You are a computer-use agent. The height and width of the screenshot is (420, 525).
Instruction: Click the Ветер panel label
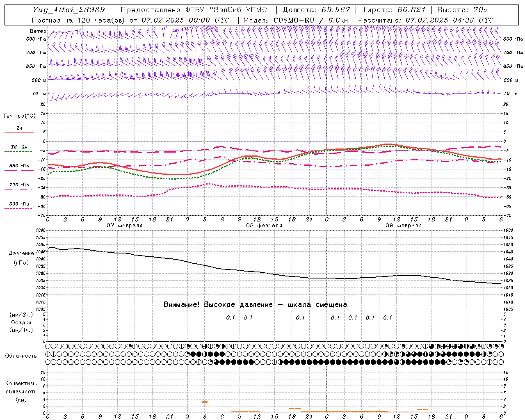[x=38, y=31]
